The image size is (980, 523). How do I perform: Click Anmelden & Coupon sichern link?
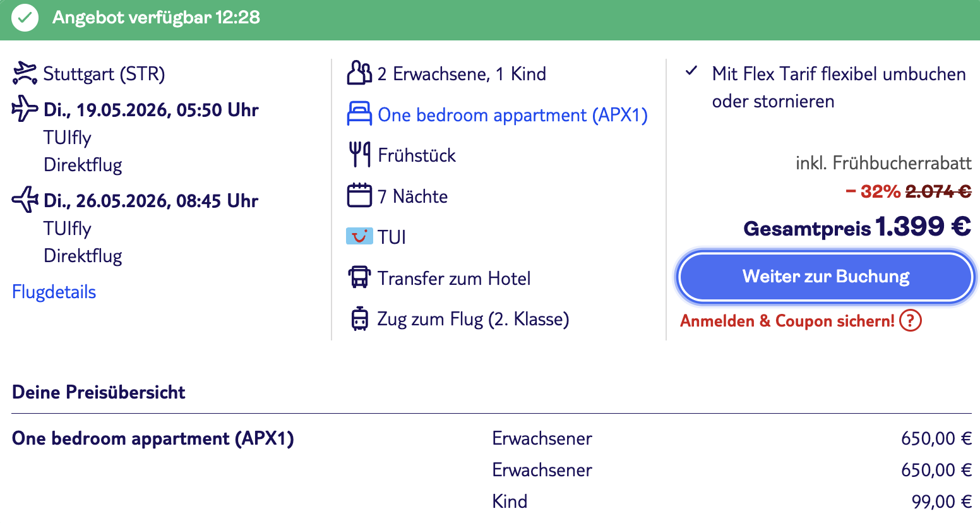click(787, 321)
